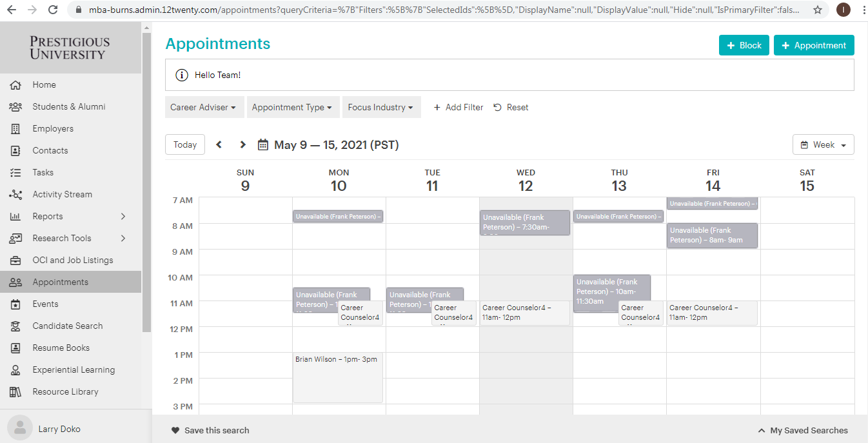The width and height of the screenshot is (868, 443).
Task: Open Activity Stream icon
Action: 16,195
